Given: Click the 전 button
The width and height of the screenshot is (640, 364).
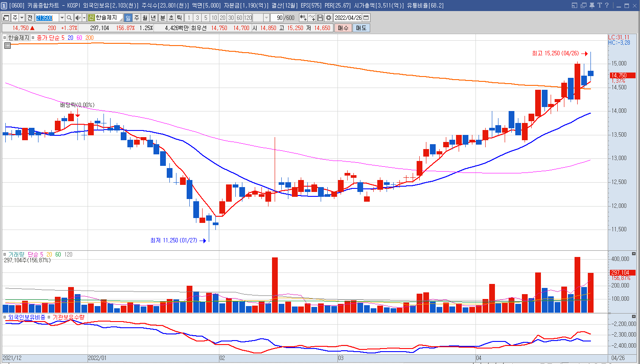Looking at the screenshot, I should tap(30, 18).
